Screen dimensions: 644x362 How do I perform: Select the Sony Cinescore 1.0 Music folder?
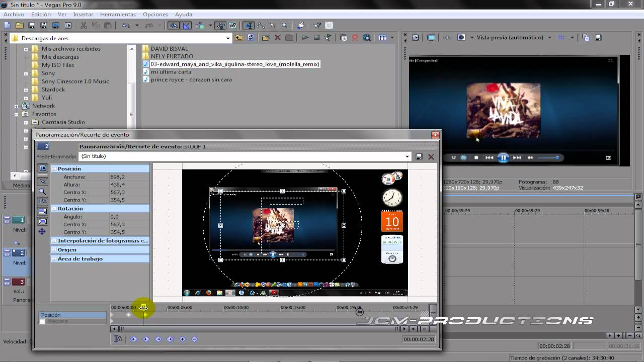pyautogui.click(x=75, y=81)
